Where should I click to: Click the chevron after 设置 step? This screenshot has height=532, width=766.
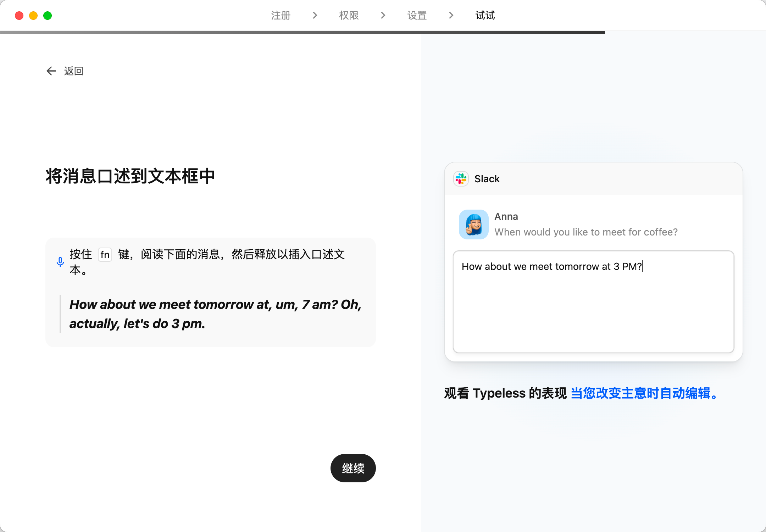pos(451,15)
